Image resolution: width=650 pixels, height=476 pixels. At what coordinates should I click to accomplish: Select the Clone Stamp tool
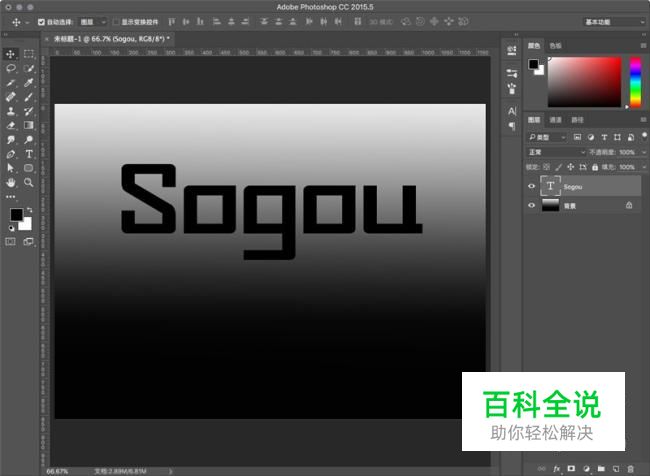coord(10,111)
